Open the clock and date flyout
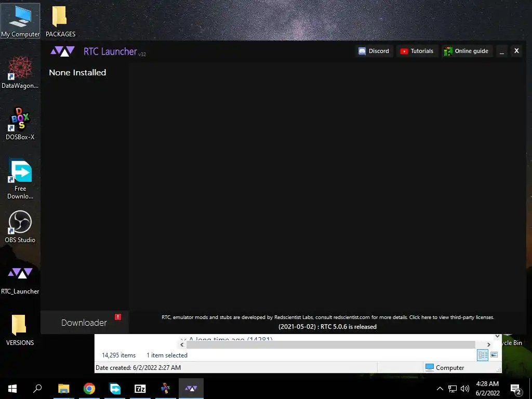Image resolution: width=532 pixels, height=399 pixels. [487, 389]
